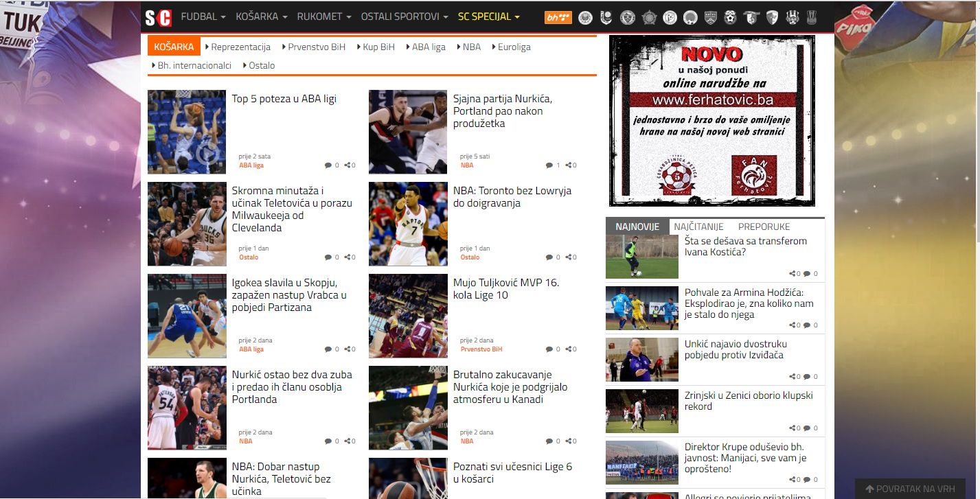Expand the FUDBAL dropdown menu
980x499 pixels.
coord(203,16)
